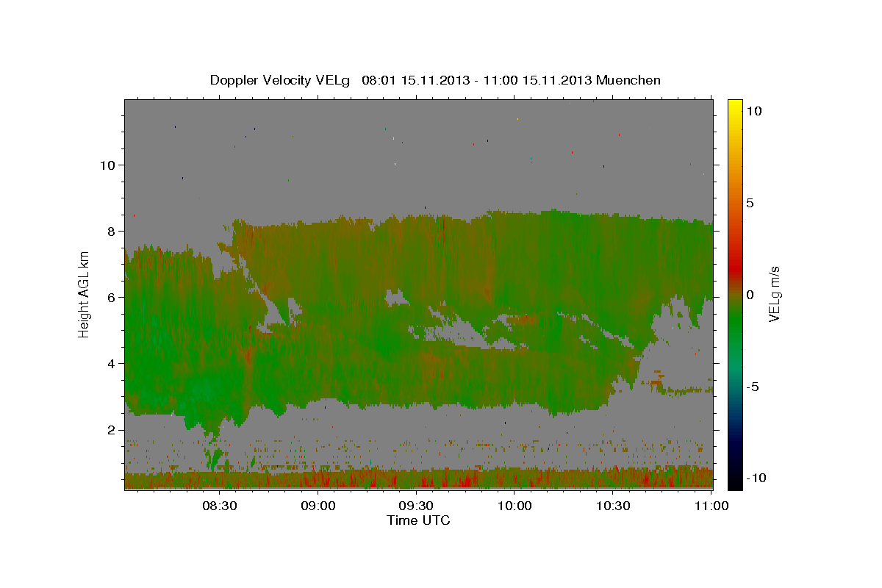Click the height axis label 8
This screenshot has height=588, width=882.
[111, 231]
